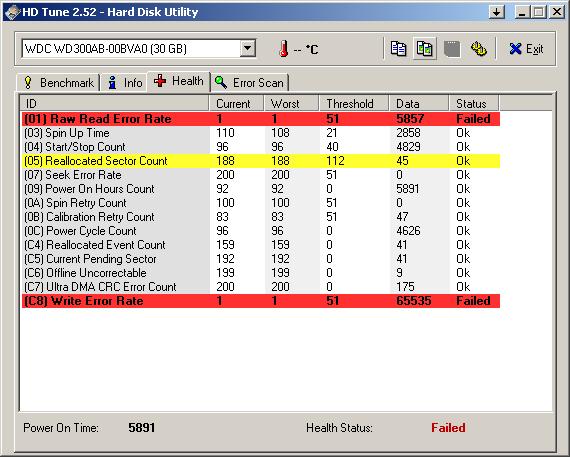Click the Worst column header
This screenshot has width=570, height=457.
[292, 104]
